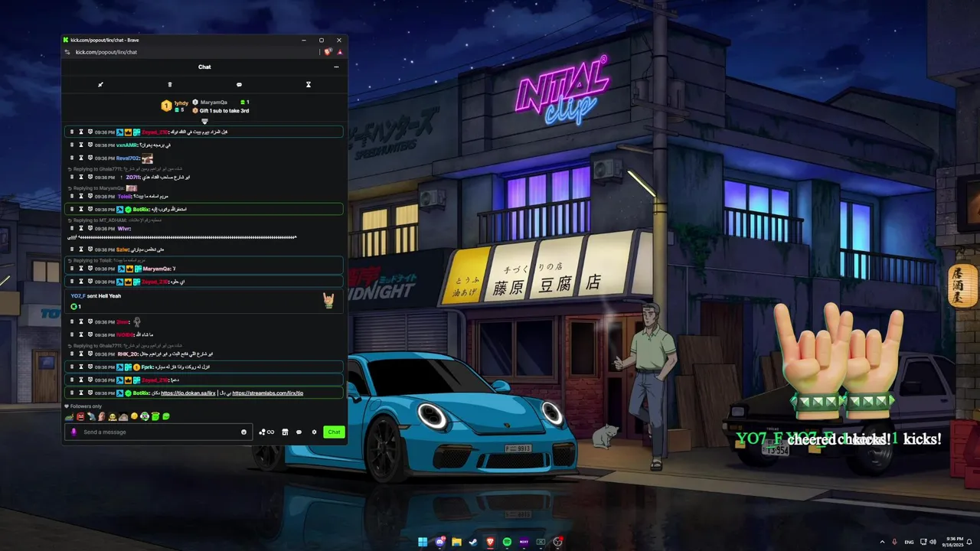Image resolution: width=980 pixels, height=551 pixels.
Task: Click the image emote in Reval702's message
Action: (x=147, y=158)
